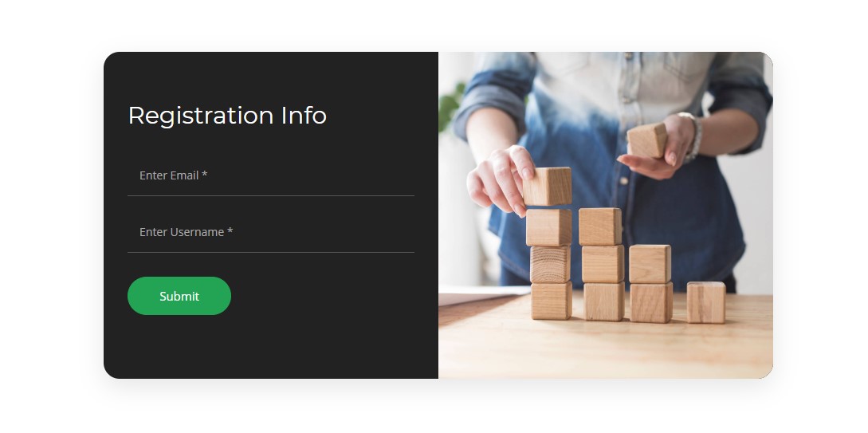
Task: Click empty dark area below Submit button
Action: pyautogui.click(x=271, y=348)
